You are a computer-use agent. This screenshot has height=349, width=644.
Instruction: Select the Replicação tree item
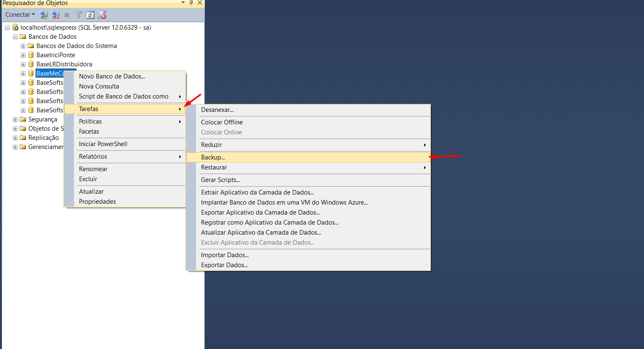[x=43, y=138]
